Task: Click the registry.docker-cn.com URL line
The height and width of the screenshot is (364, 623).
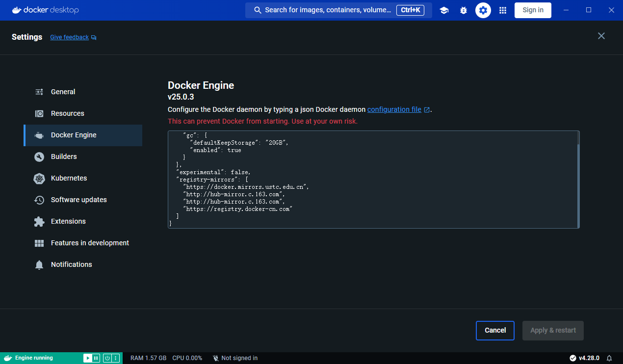Action: 237,209
